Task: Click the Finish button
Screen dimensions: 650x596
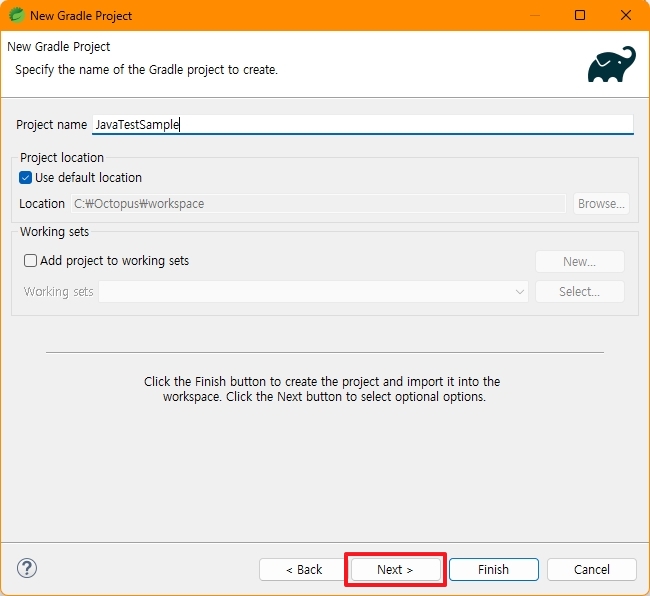Action: pos(494,569)
